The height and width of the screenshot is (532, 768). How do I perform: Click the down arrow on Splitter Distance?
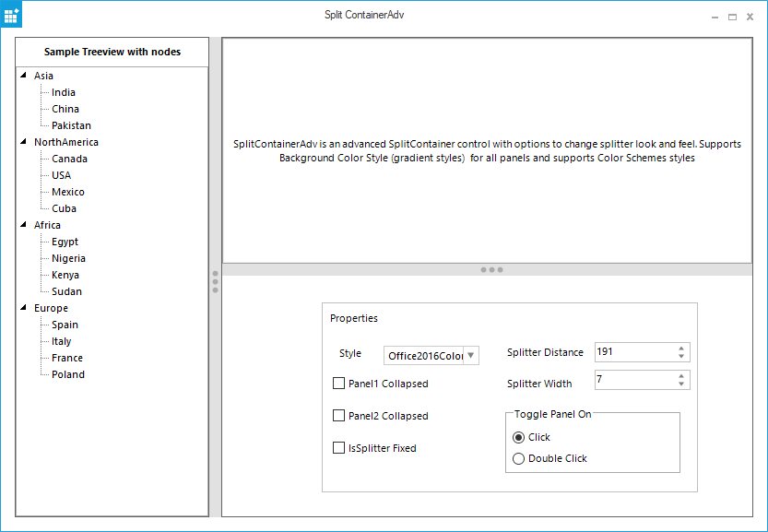coord(679,357)
